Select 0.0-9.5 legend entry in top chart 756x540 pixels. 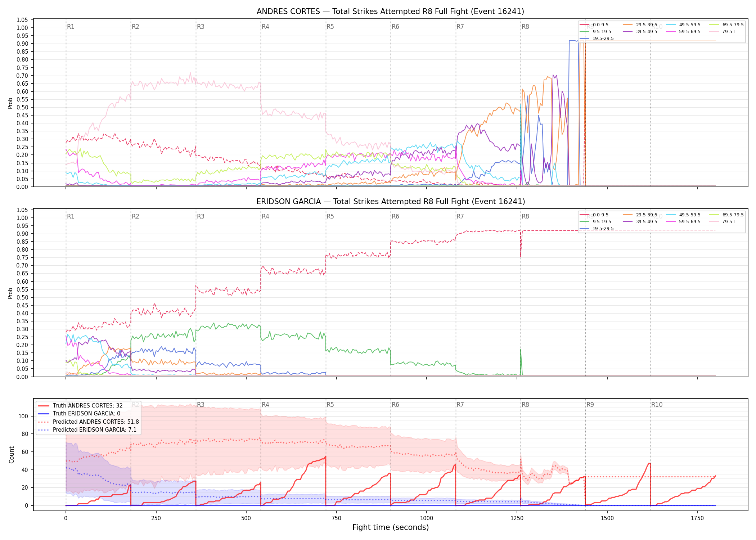tap(594, 25)
